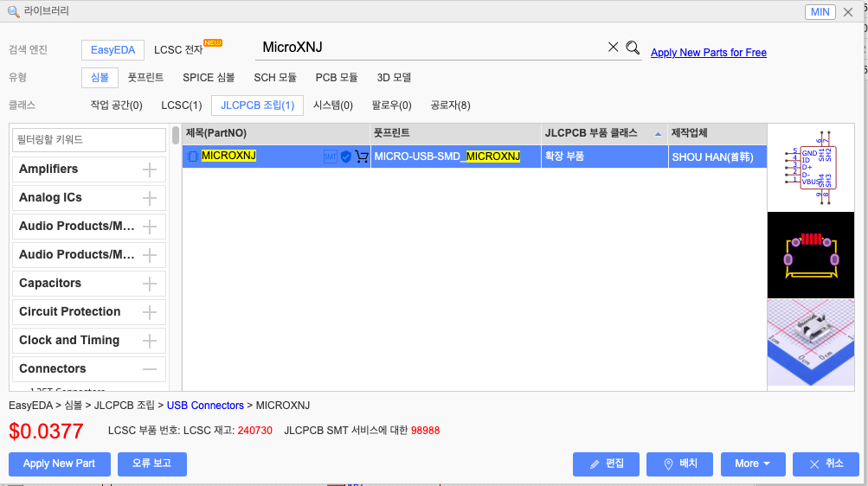The image size is (868, 486).
Task: Open the 작업 공간(0) class tab
Action: tap(116, 105)
